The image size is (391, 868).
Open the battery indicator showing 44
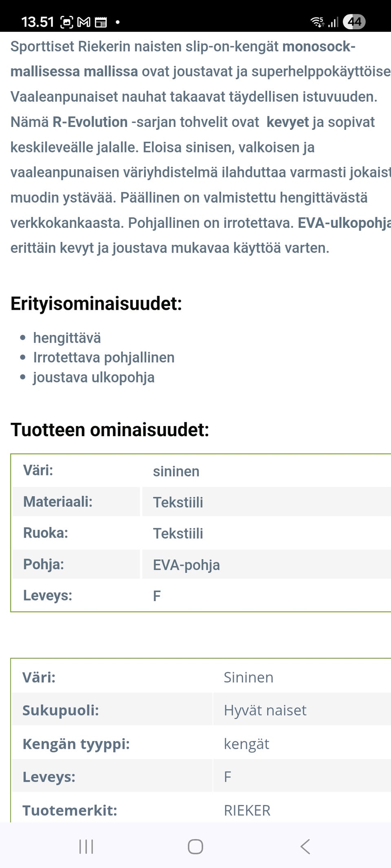(x=354, y=22)
